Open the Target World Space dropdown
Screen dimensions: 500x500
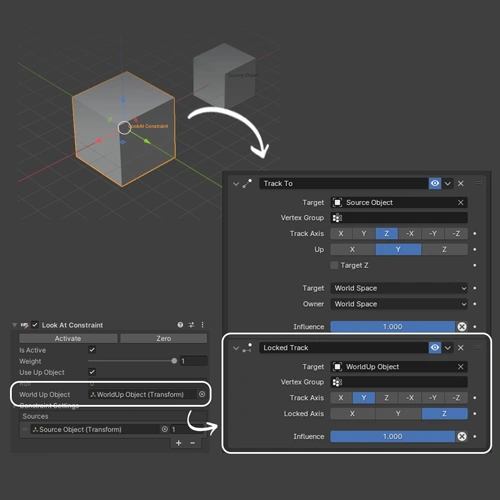399,288
